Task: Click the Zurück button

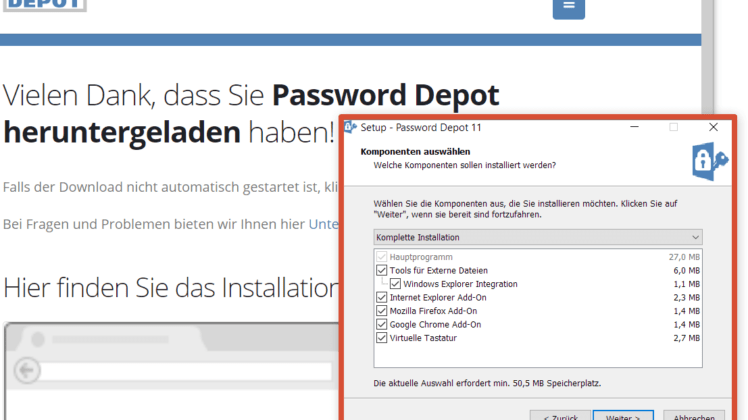Action: pos(561,416)
